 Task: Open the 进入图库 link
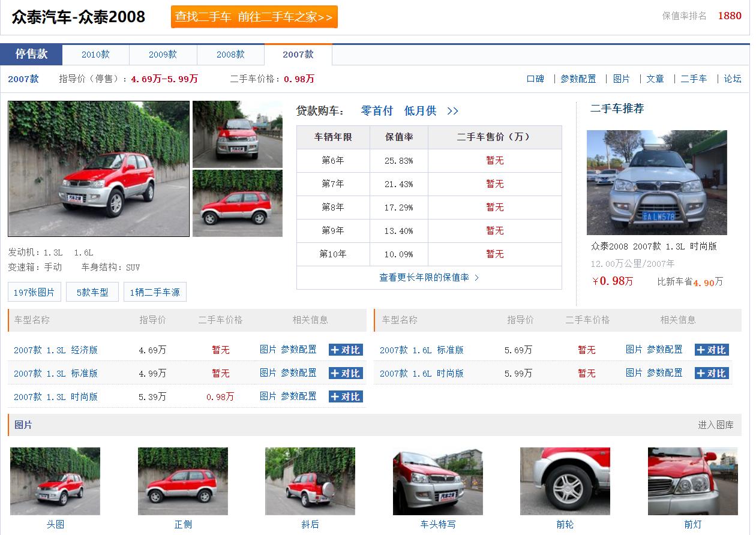(715, 425)
